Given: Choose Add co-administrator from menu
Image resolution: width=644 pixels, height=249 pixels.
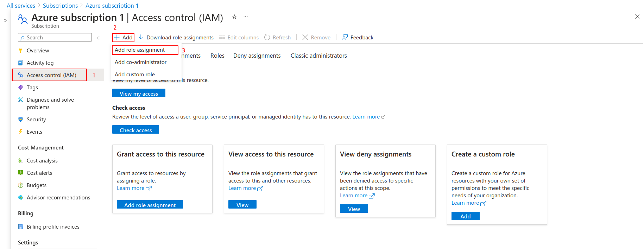Looking at the screenshot, I should (x=141, y=62).
